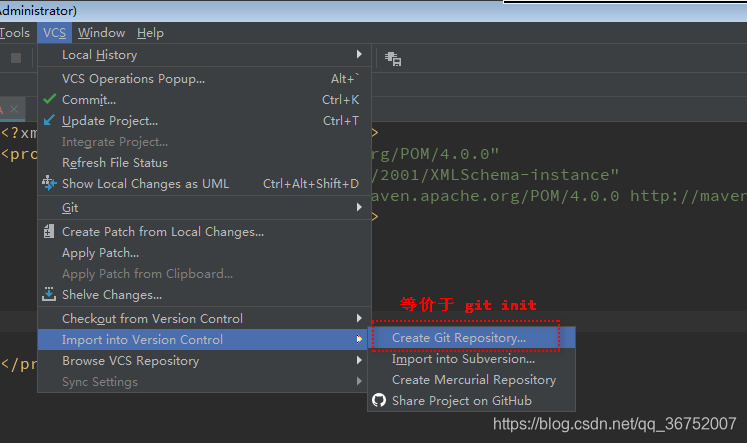Open the Tools menu

point(14,33)
